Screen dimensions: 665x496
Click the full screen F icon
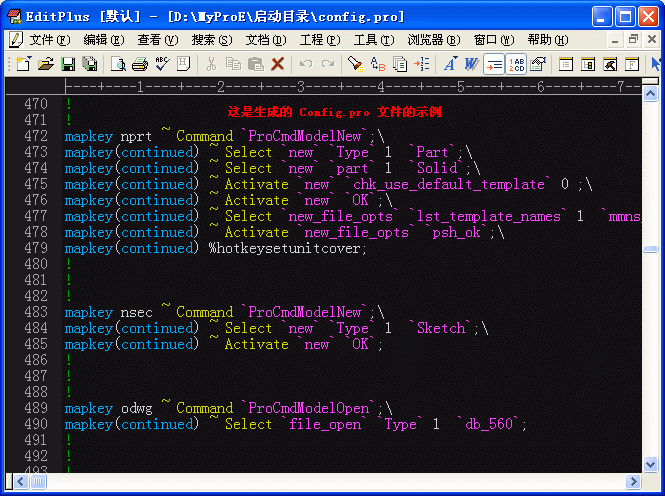coord(632,64)
